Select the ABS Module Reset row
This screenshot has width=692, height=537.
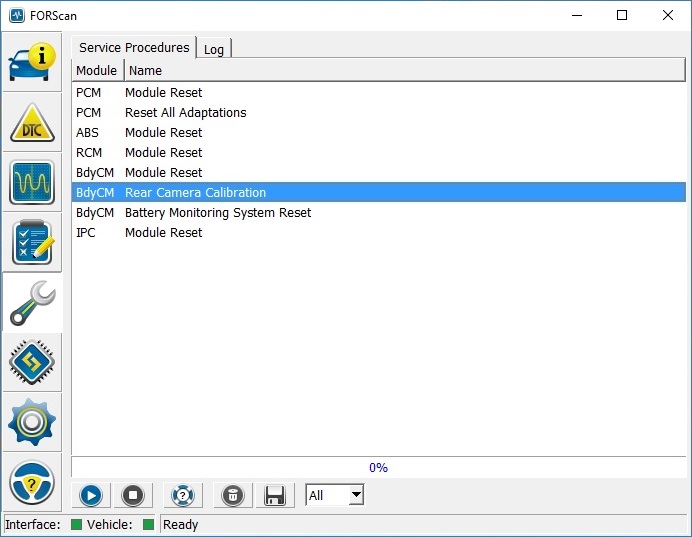(x=379, y=132)
